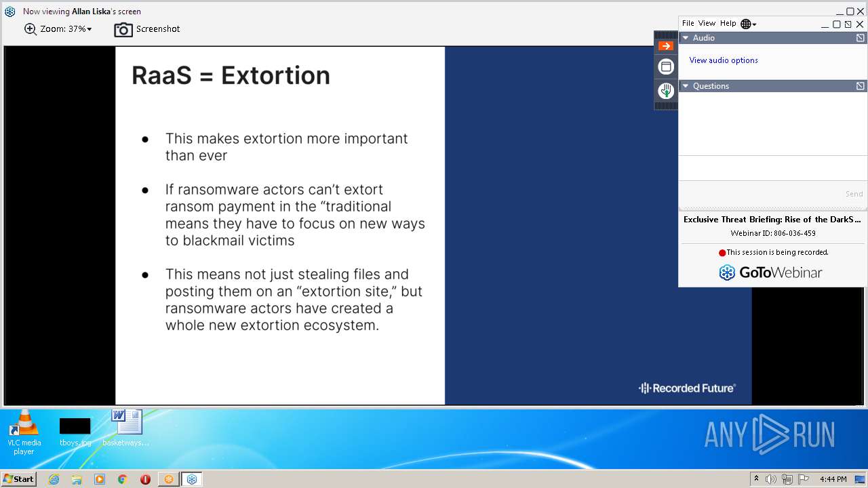
Task: Open VLC media player desktop shortcut
Action: [x=24, y=432]
